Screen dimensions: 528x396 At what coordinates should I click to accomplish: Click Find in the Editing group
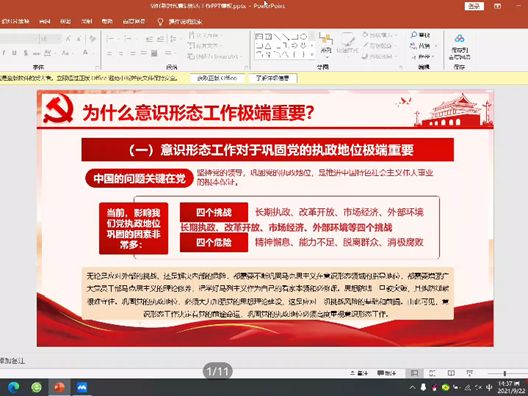click(x=420, y=35)
